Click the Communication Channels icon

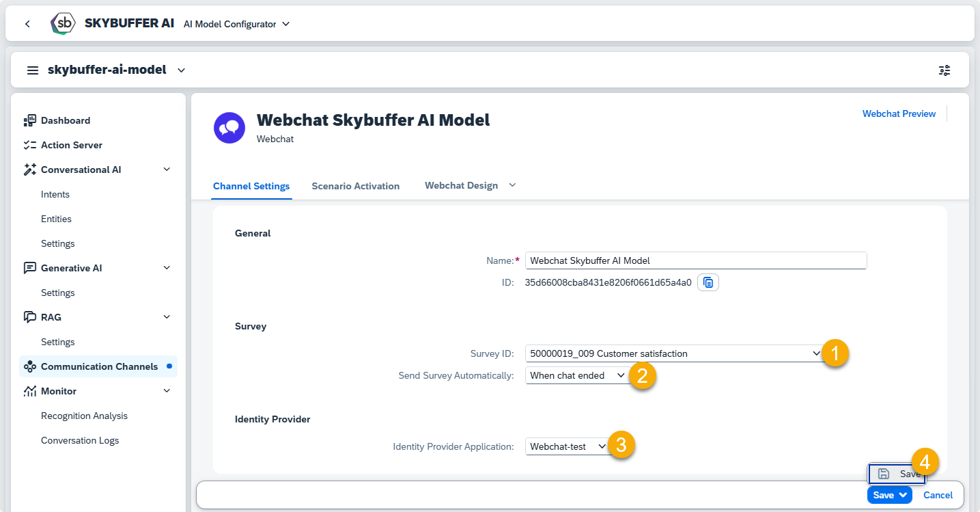pyautogui.click(x=29, y=366)
